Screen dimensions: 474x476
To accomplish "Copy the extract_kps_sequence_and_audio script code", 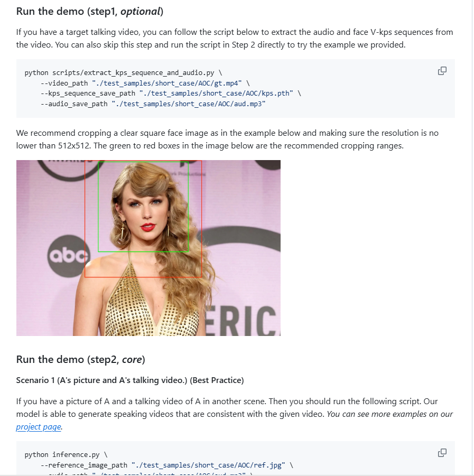I will pyautogui.click(x=442, y=71).
